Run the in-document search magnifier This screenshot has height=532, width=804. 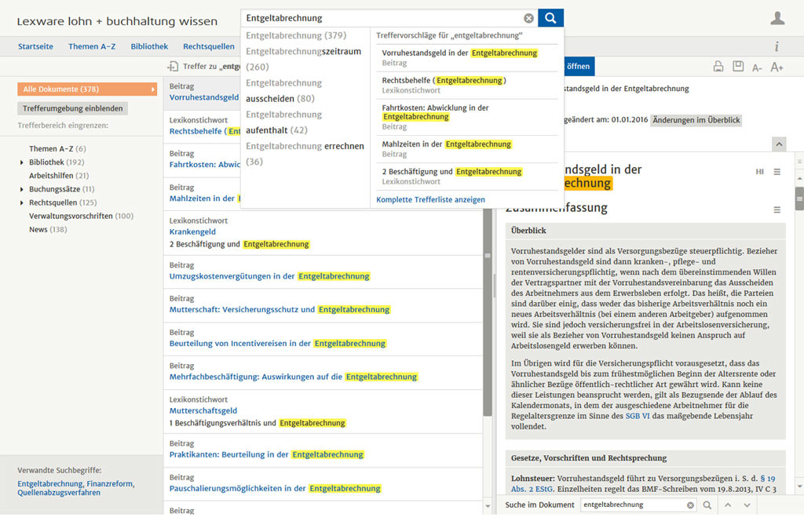coord(707,505)
